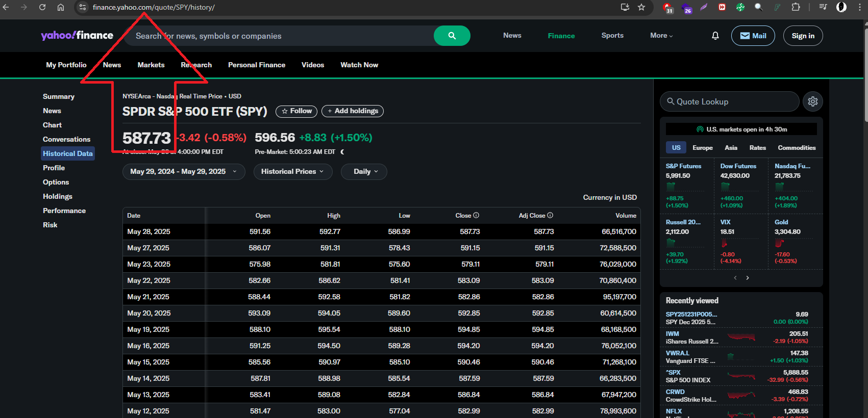Click the browser forward arrow
The width and height of the screenshot is (868, 418).
click(24, 7)
